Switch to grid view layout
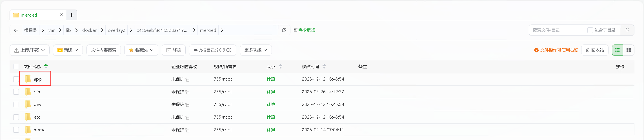644x140 pixels. pos(629,50)
